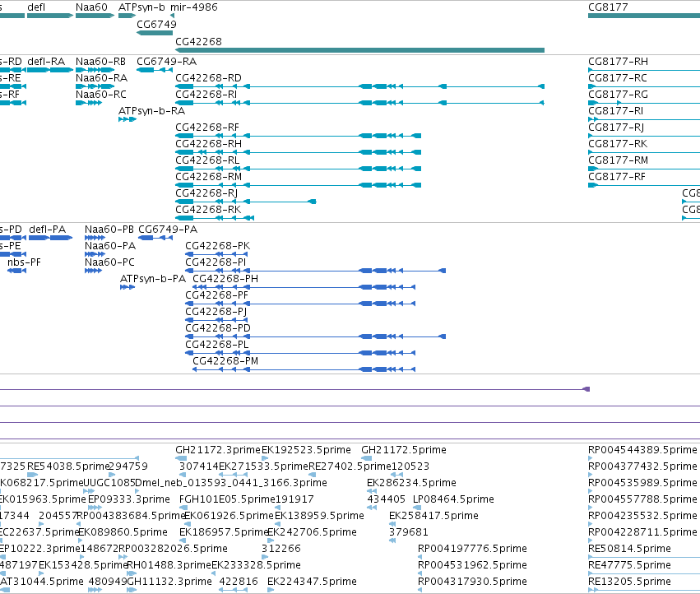
Task: Select transcript CG42268-RI
Action: (359, 103)
